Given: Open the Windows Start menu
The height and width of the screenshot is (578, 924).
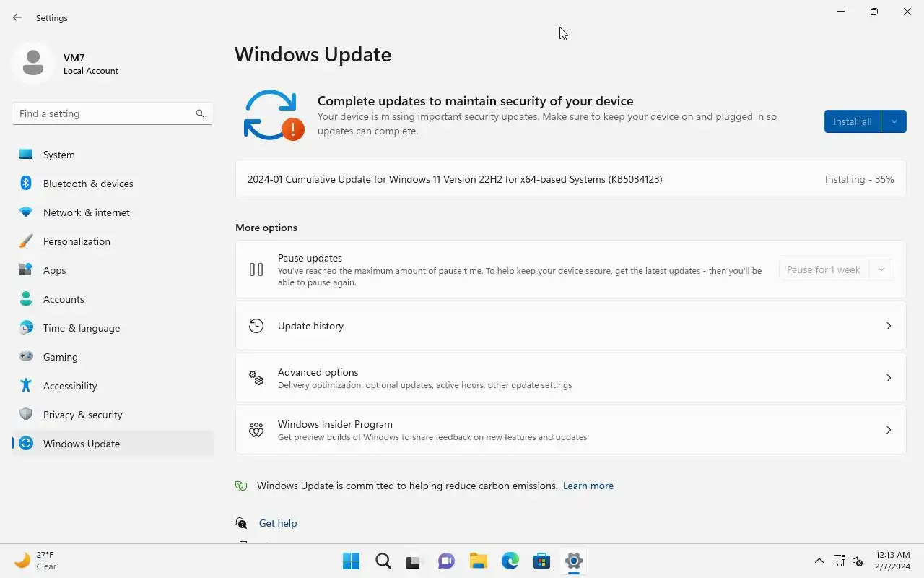Looking at the screenshot, I should pos(352,561).
